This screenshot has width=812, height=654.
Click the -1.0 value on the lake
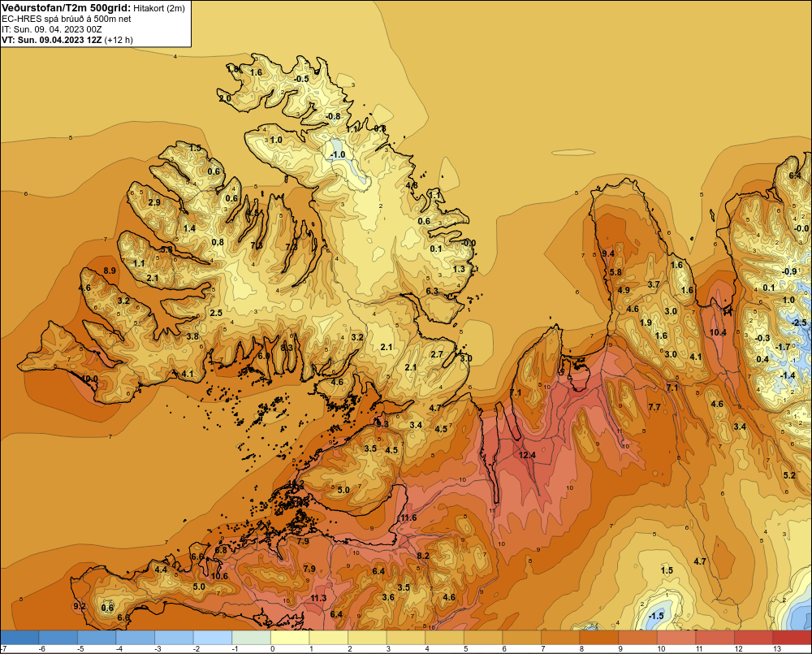click(338, 155)
